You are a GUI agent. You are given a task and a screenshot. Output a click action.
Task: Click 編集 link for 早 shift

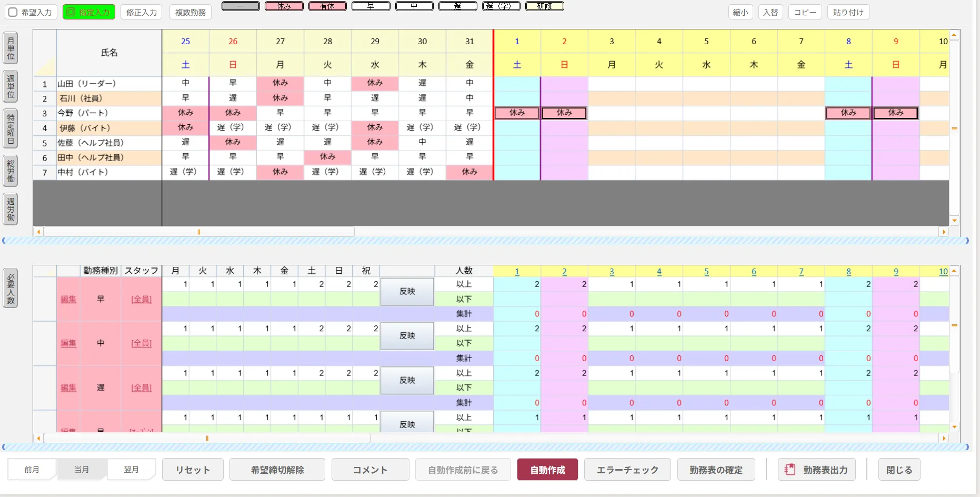point(68,299)
